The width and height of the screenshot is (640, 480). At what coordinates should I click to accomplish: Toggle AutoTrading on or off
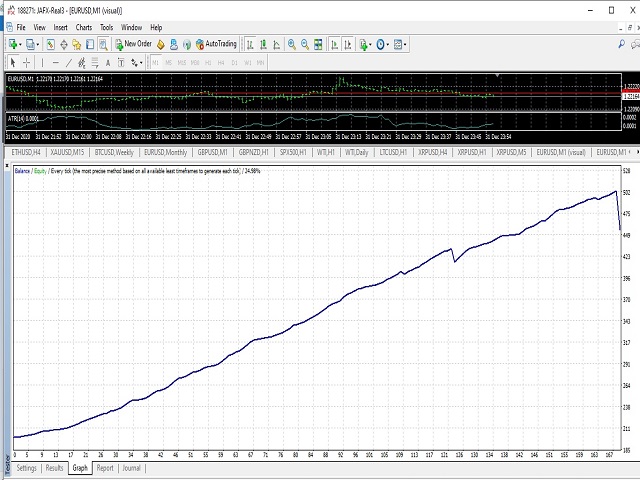216,44
